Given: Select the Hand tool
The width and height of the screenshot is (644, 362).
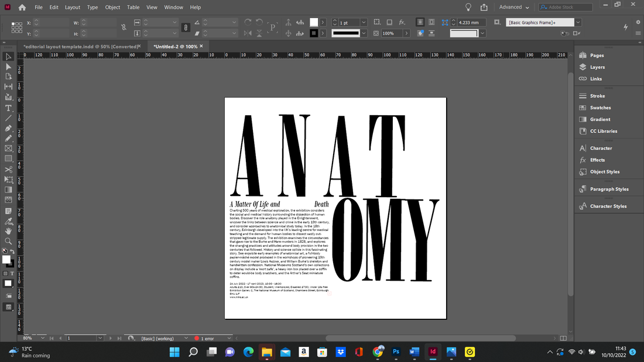Looking at the screenshot, I should pos(8,231).
